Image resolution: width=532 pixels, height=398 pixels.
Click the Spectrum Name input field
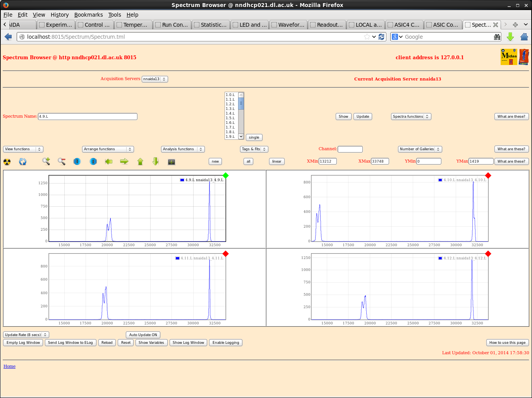click(x=88, y=117)
